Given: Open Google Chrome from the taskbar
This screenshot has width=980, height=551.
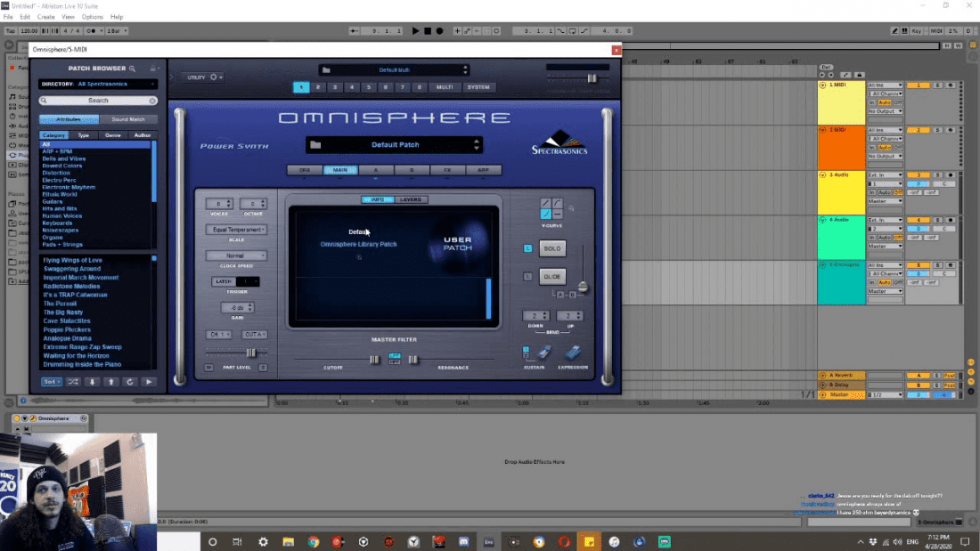Looking at the screenshot, I should [313, 541].
